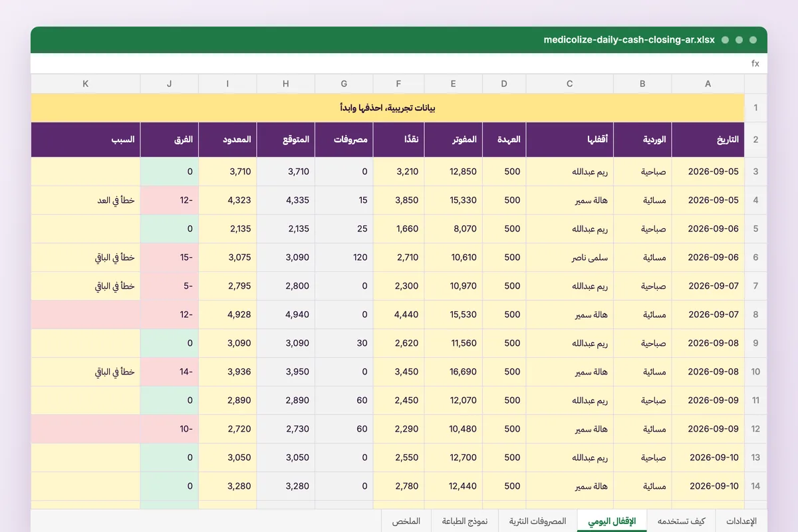This screenshot has width=798, height=532.
Task: Select the سلمى ناصر name cell
Action: [x=569, y=257]
